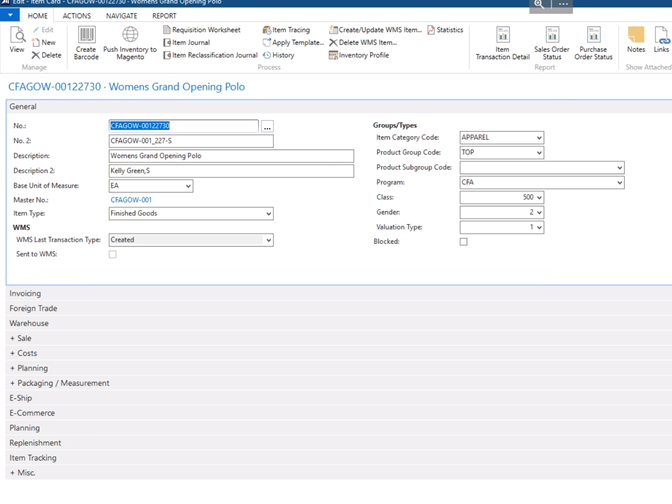Switch to the REPORT ribbon tab
This screenshot has height=504, width=672.
(x=164, y=16)
